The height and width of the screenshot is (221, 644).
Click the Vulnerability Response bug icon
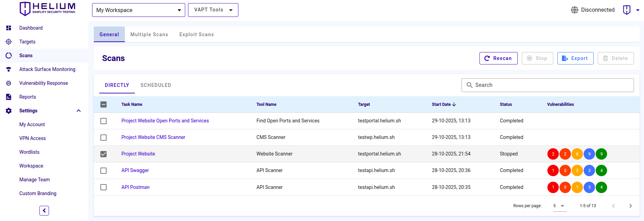click(9, 83)
